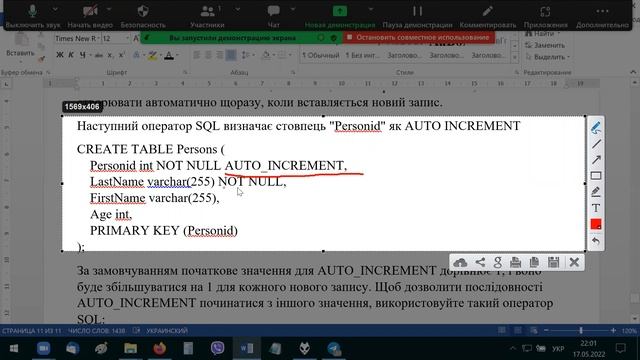Mute microphone in Zoom toolbar

pyautogui.click(x=32, y=16)
